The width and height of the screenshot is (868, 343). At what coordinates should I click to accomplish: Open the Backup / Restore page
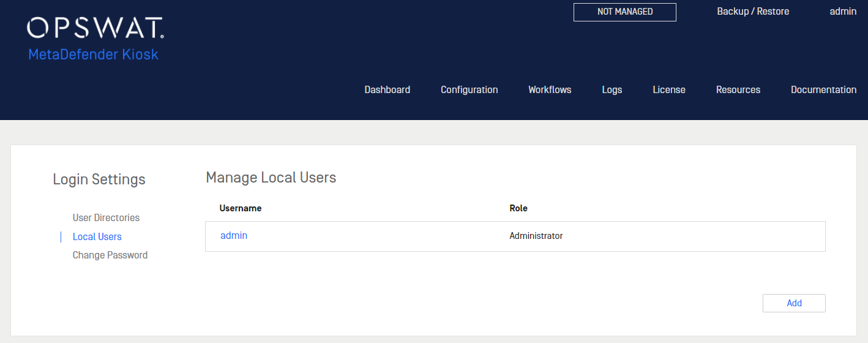pos(753,12)
